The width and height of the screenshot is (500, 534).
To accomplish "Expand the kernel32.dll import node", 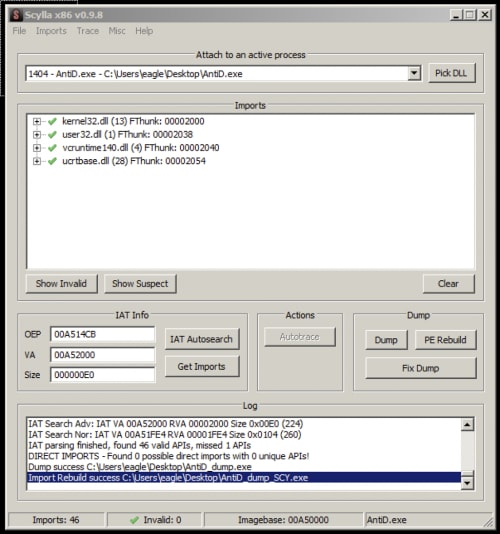I will (37, 122).
